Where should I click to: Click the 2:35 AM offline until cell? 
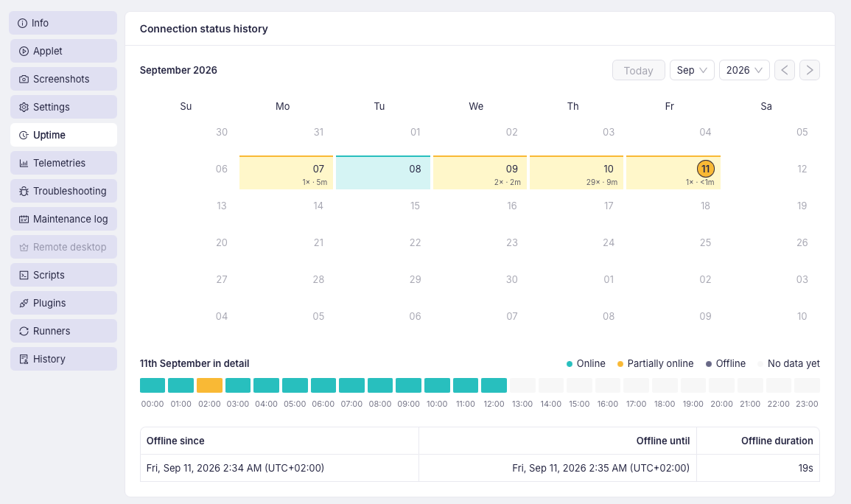coord(558,468)
